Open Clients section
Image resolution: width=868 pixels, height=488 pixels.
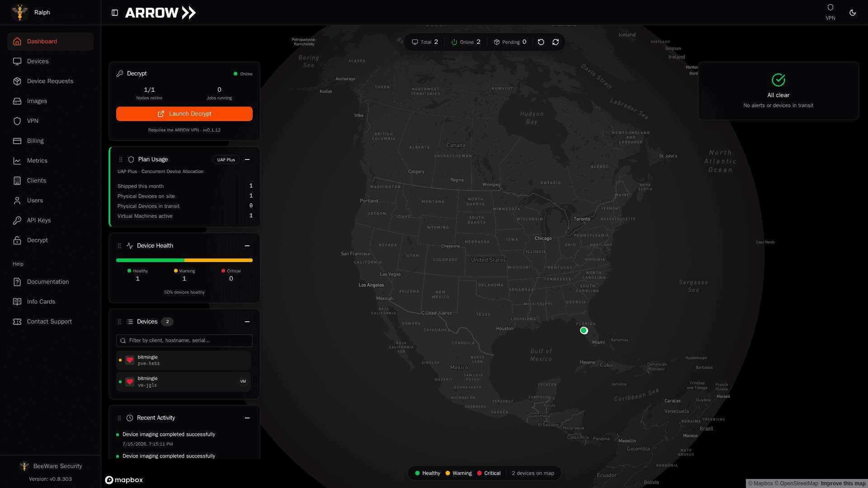click(x=50, y=181)
